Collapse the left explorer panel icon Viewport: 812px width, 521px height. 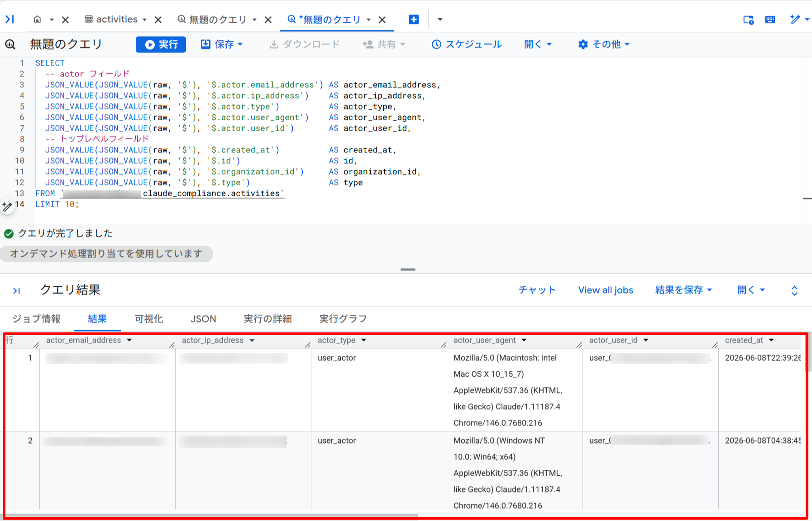(10, 19)
